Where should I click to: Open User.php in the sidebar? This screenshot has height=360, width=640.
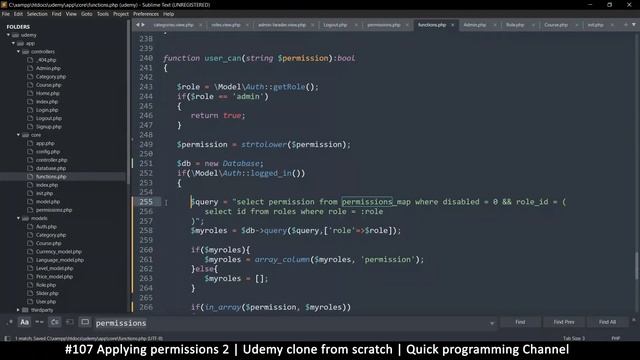pos(46,302)
